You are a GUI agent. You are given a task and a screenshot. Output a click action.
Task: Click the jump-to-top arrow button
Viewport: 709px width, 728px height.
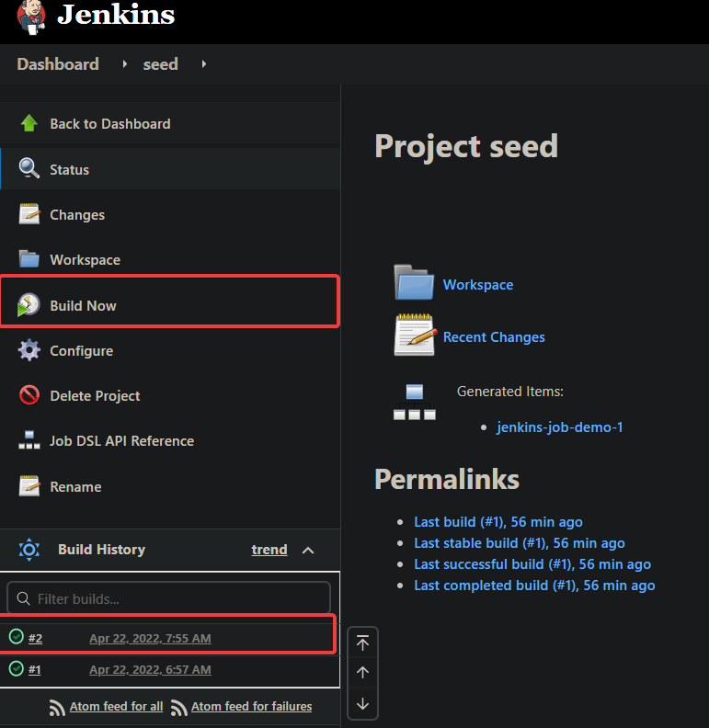(362, 643)
